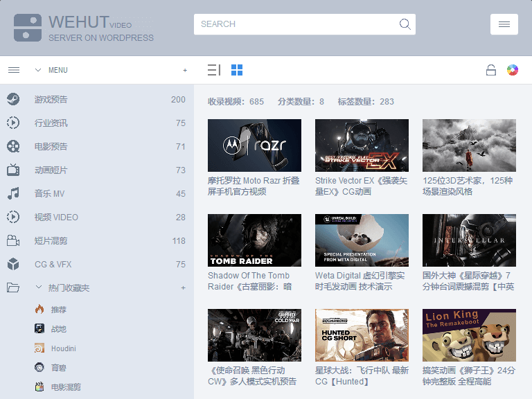Click the cube icon beside CG & VFX
Image resolution: width=532 pixels, height=399 pixels.
(13, 265)
